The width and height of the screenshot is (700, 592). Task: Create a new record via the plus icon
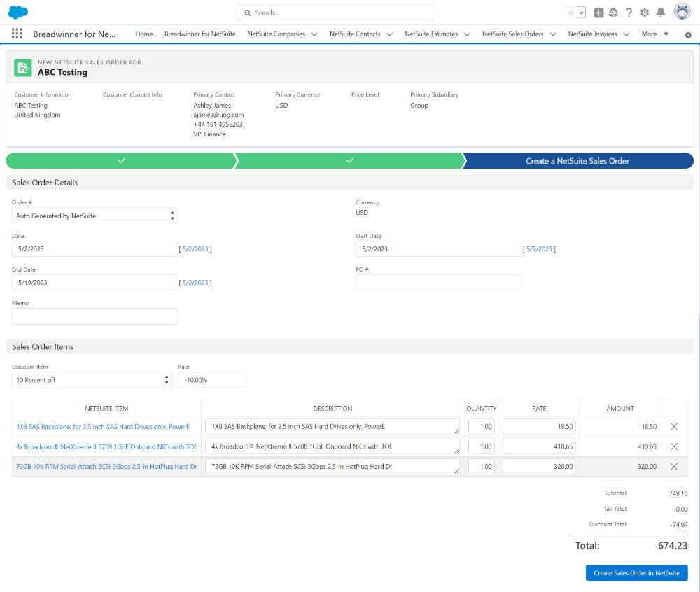pyautogui.click(x=598, y=12)
